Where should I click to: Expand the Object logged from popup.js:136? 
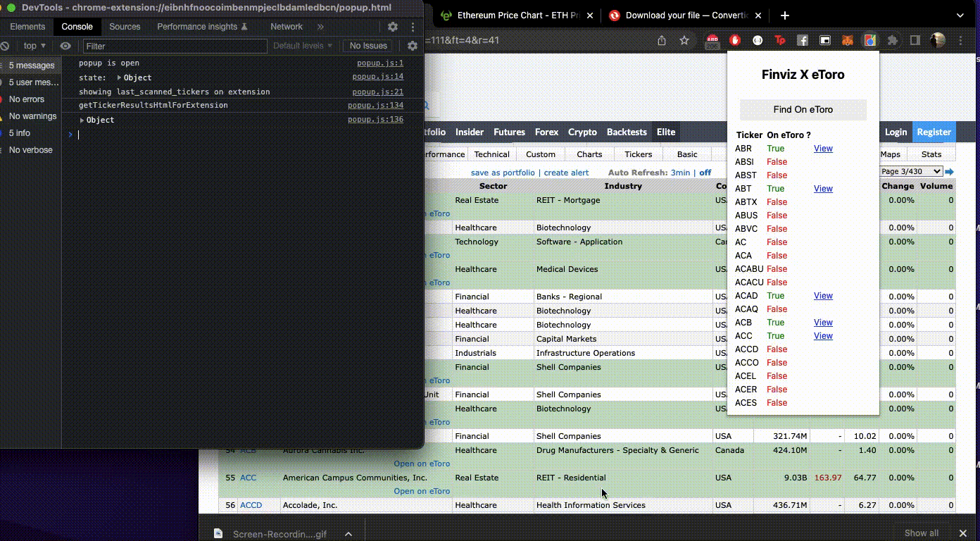(82, 120)
